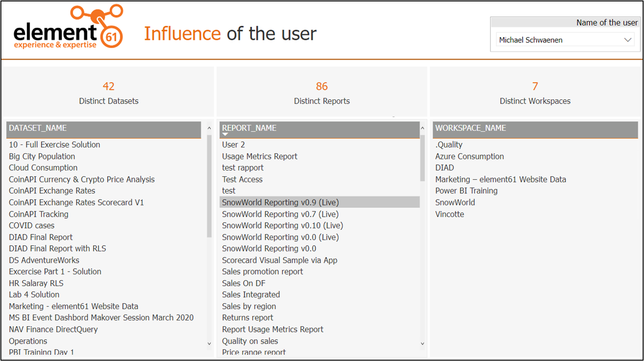Click the scroll-down arrow on the report list
This screenshot has width=644, height=361.
click(x=422, y=344)
